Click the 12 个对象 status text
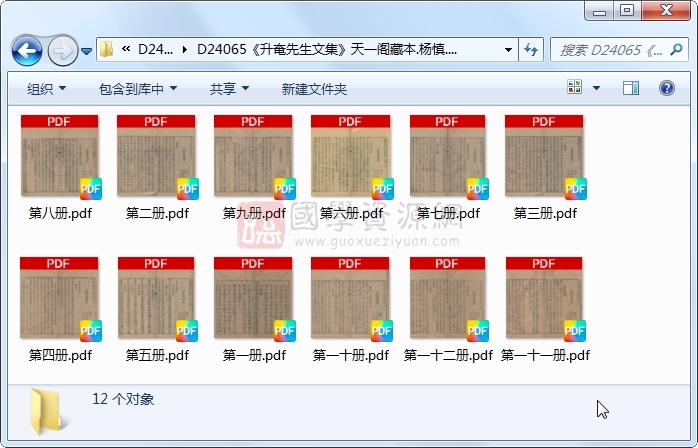Viewport: 698px width, 448px height. [x=123, y=399]
